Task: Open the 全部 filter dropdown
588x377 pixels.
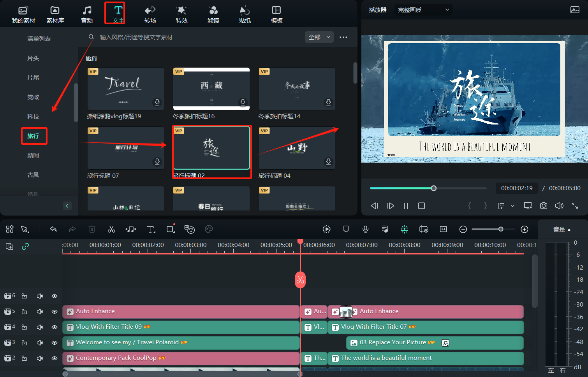Action: [x=319, y=37]
